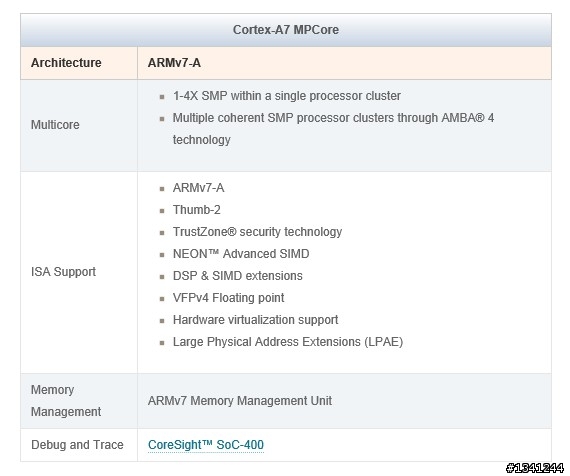Click '1-4X SMP within a single processor cluster'
Image resolution: width=570 pixels, height=476 pixels.
(287, 96)
